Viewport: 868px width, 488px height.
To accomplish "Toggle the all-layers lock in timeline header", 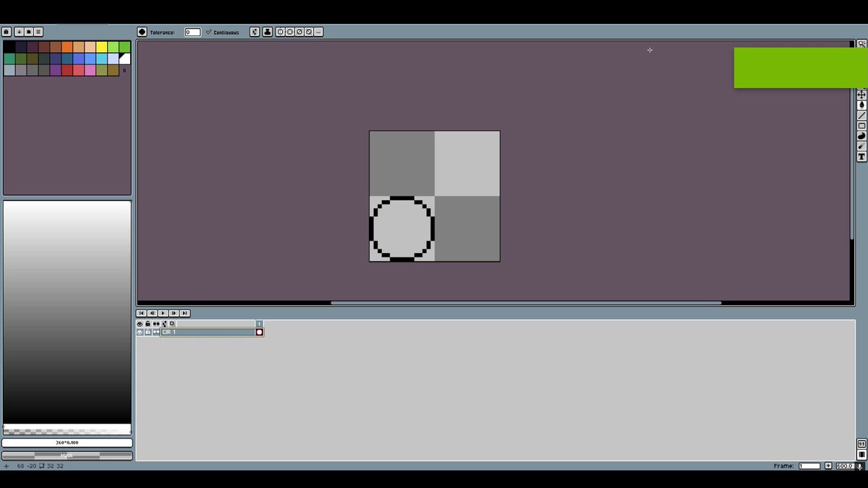I will click(148, 324).
